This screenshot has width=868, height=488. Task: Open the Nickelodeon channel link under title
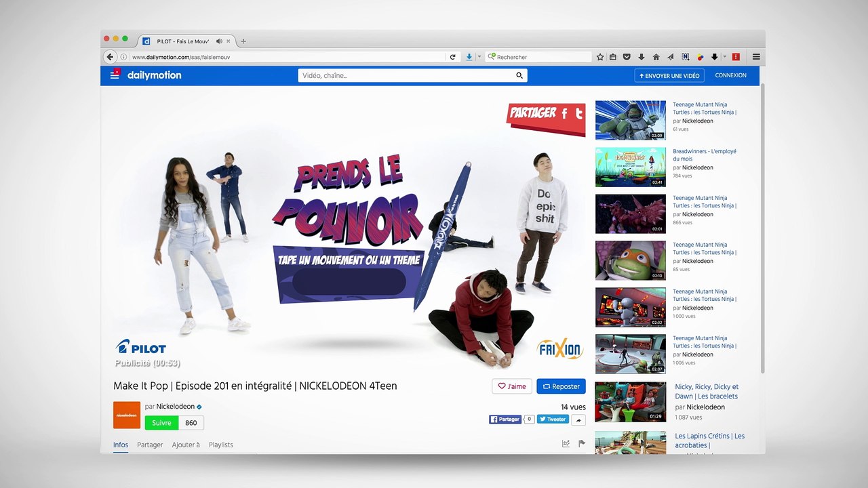point(176,407)
